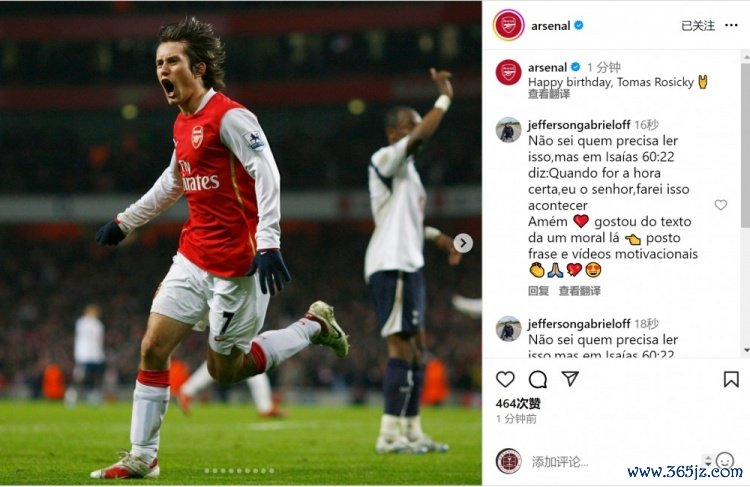Go to the next photo in the carousel
The height and width of the screenshot is (487, 750).
point(463,243)
